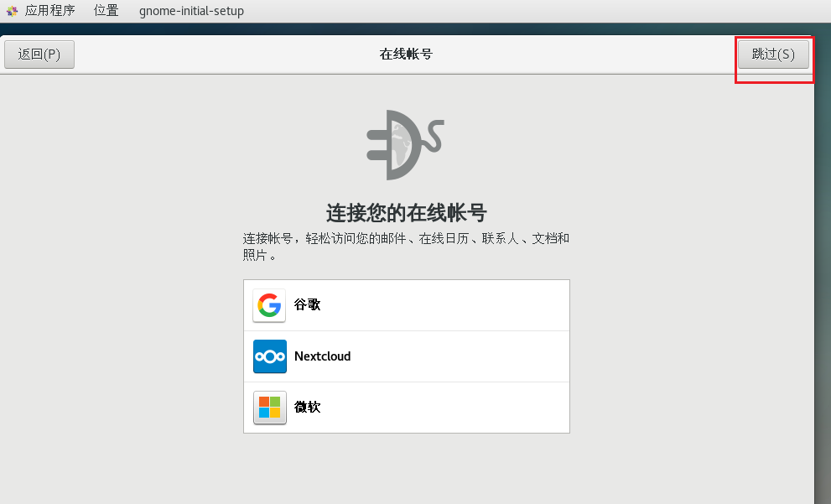Click the Microsoft logo icon
Image resolution: width=831 pixels, height=504 pixels.
pyautogui.click(x=270, y=408)
